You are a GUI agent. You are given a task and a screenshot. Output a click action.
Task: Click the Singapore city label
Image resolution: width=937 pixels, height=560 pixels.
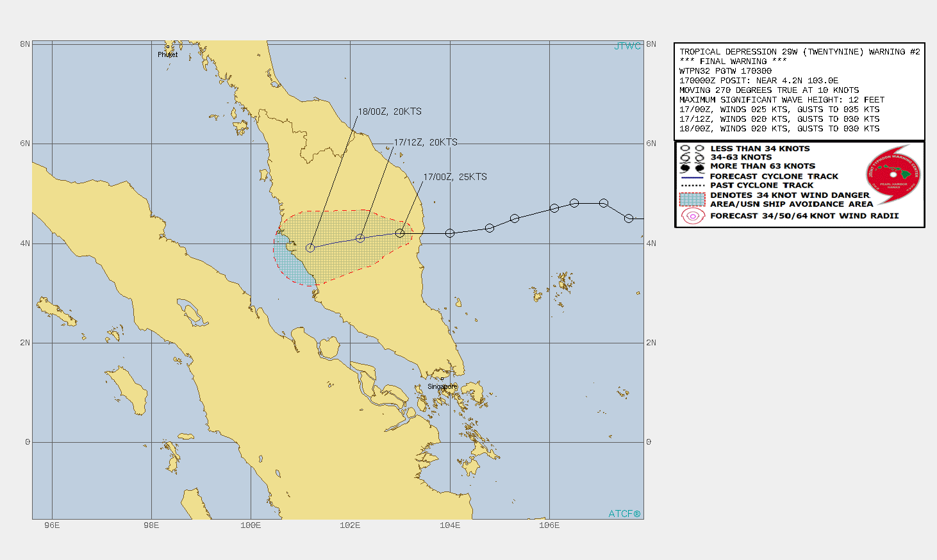click(x=443, y=386)
